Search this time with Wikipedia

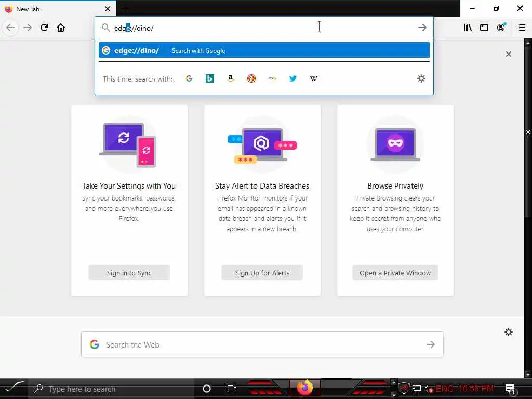[x=313, y=79]
